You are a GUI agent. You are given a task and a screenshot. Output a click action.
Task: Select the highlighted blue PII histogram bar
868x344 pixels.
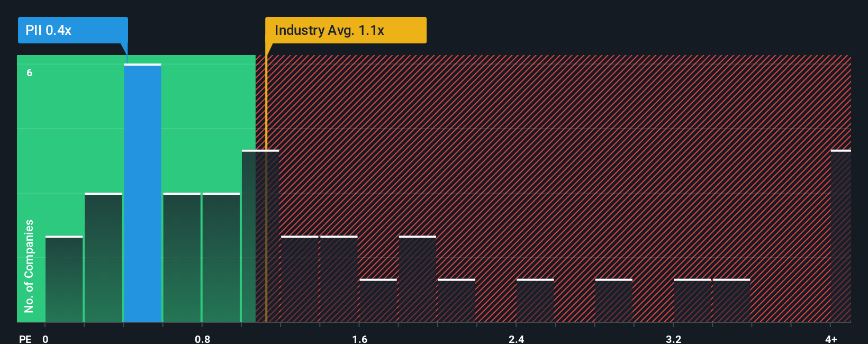point(143,193)
